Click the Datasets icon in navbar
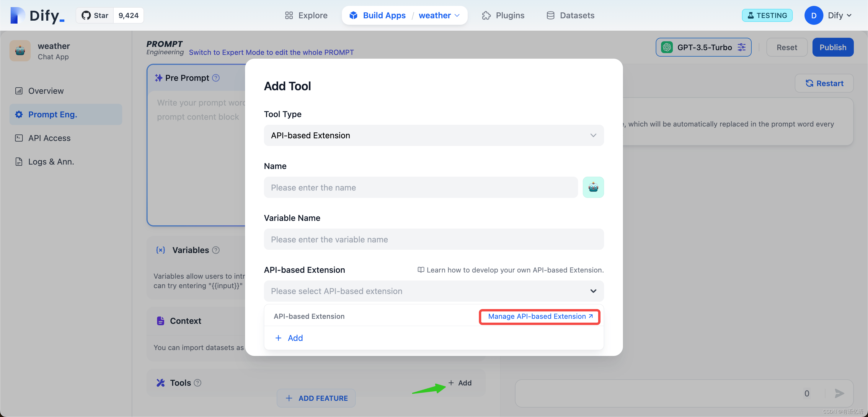 point(550,15)
